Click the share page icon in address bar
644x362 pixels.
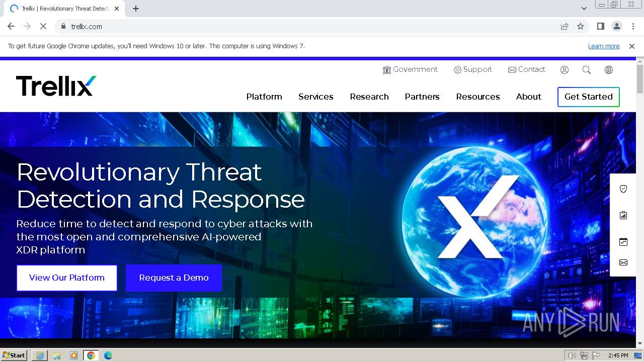tap(565, 27)
